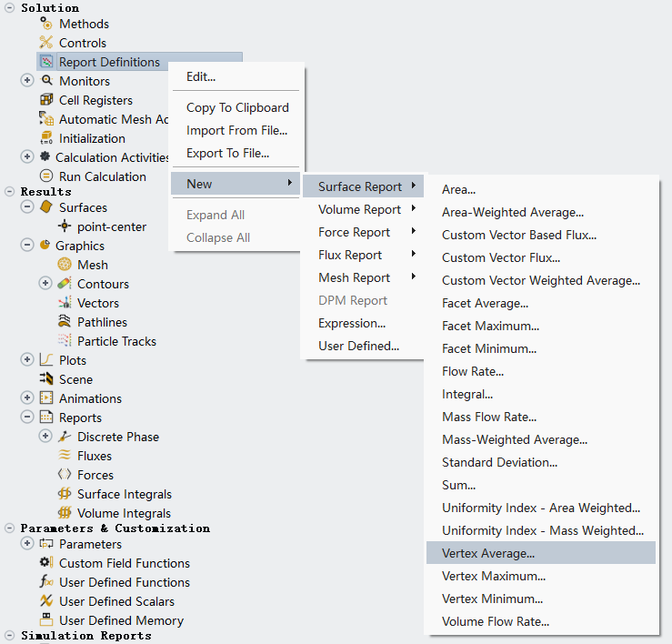Select Vertex Average from Surface Report submenu
The width and height of the screenshot is (672, 644).
point(488,553)
